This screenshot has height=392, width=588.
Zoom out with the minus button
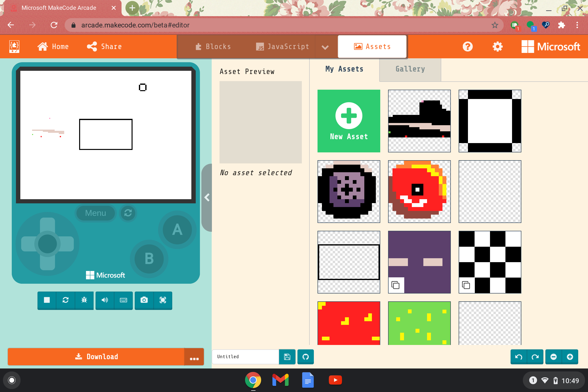(x=553, y=357)
